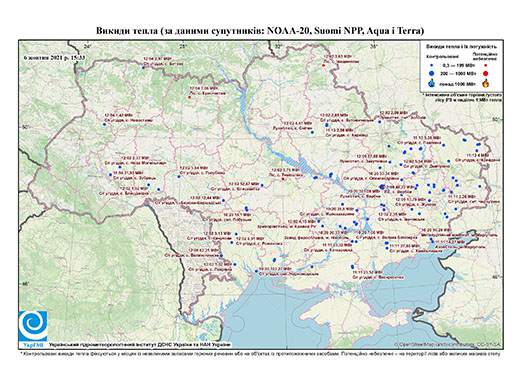Click the hydrometeorological institute footer text
The width and height of the screenshot is (520, 368).
point(140,345)
